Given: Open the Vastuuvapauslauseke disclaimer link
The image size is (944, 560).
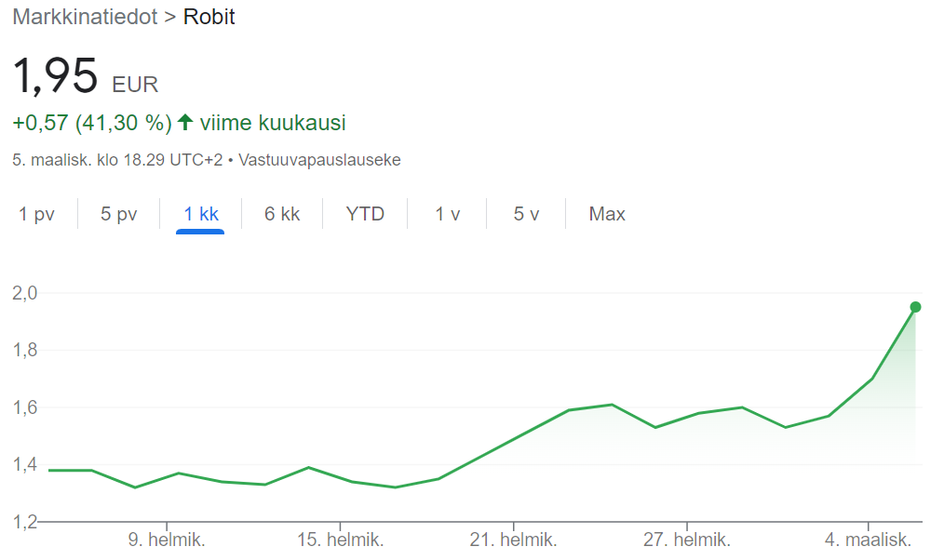Looking at the screenshot, I should (319, 160).
